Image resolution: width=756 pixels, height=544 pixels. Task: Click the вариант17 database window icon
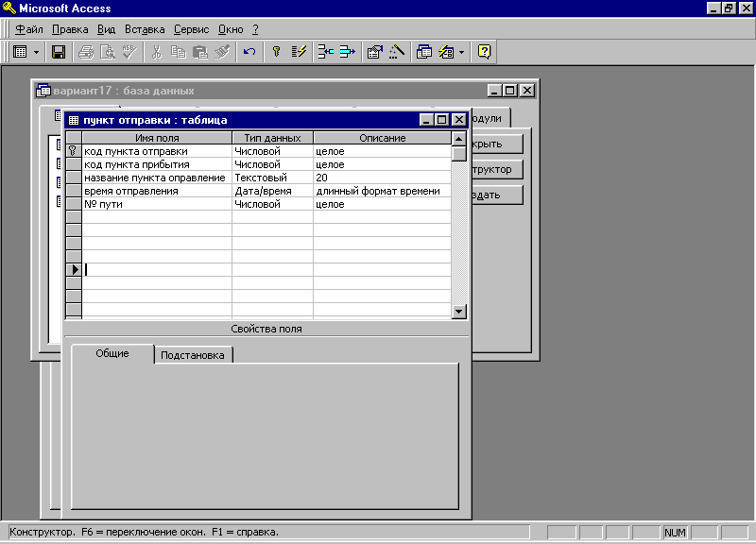click(x=43, y=90)
